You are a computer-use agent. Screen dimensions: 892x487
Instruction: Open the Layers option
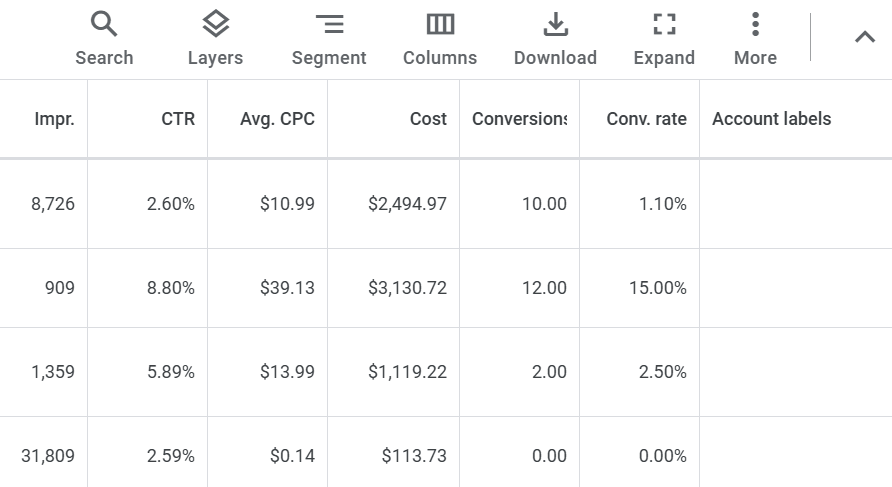[x=216, y=39]
